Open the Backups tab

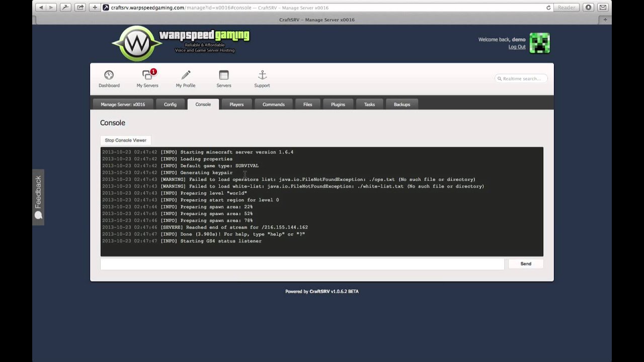(x=402, y=105)
